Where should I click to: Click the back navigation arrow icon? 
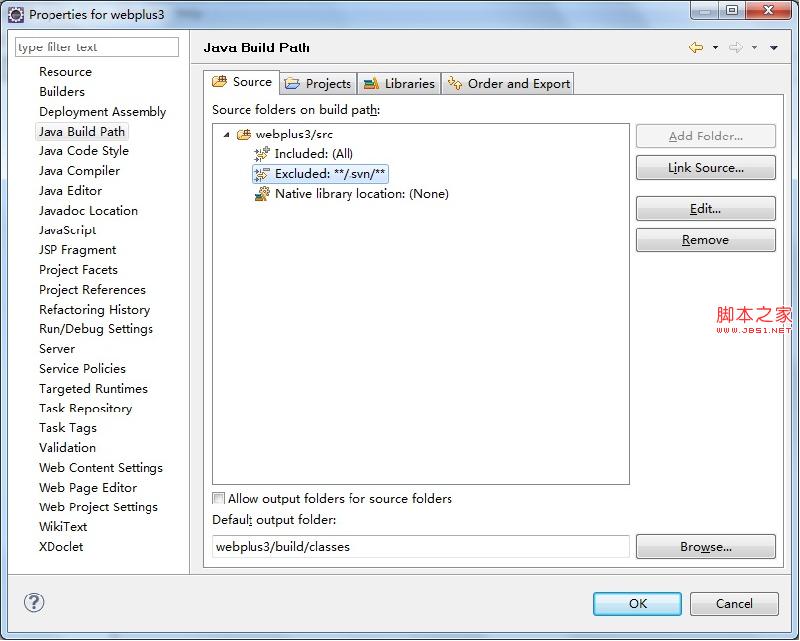[x=696, y=48]
